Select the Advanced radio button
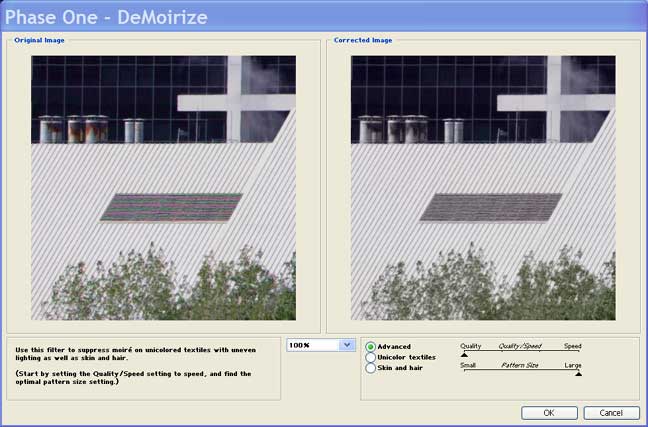 pyautogui.click(x=371, y=347)
